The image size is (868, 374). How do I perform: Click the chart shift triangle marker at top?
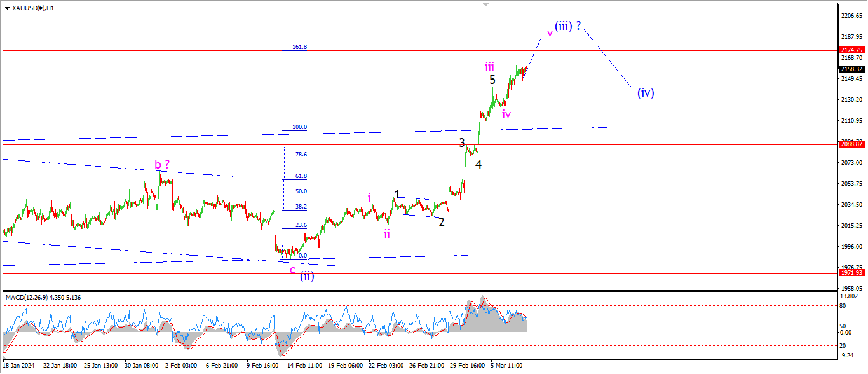coord(486,4)
